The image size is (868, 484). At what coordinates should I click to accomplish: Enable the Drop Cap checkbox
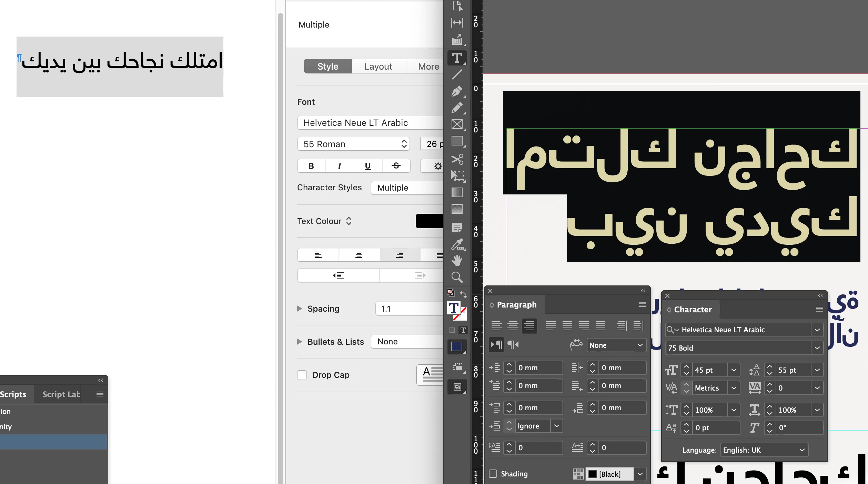[302, 375]
